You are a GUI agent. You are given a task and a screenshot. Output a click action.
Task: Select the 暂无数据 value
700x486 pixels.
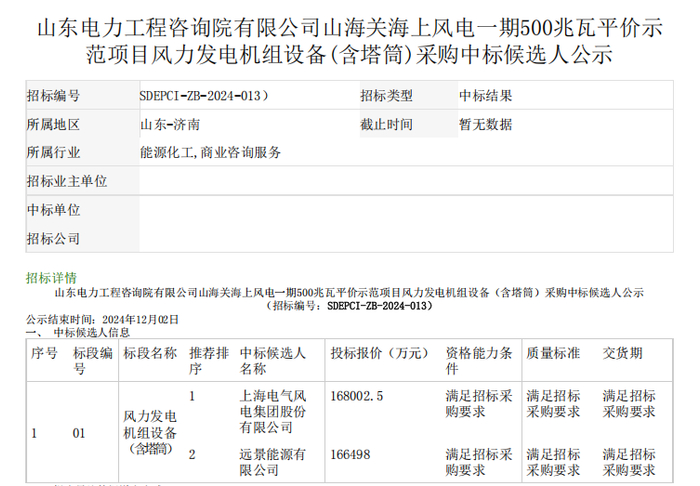coord(485,124)
